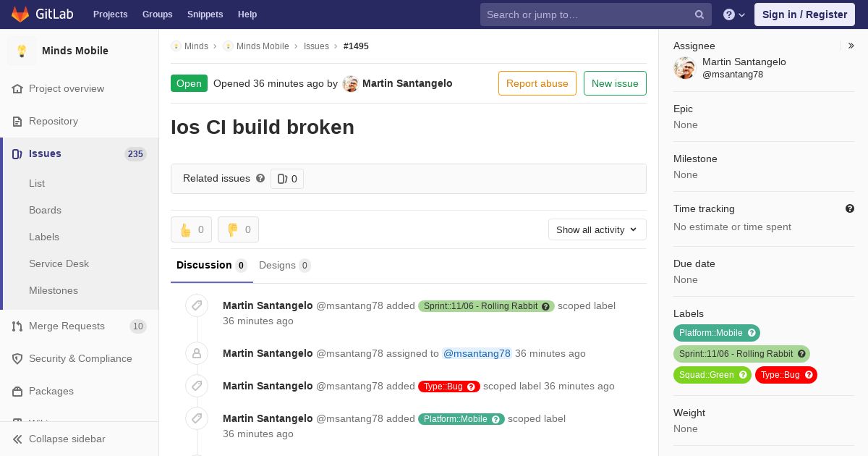
Task: Click the Squad::Green label help icon
Action: pyautogui.click(x=743, y=375)
